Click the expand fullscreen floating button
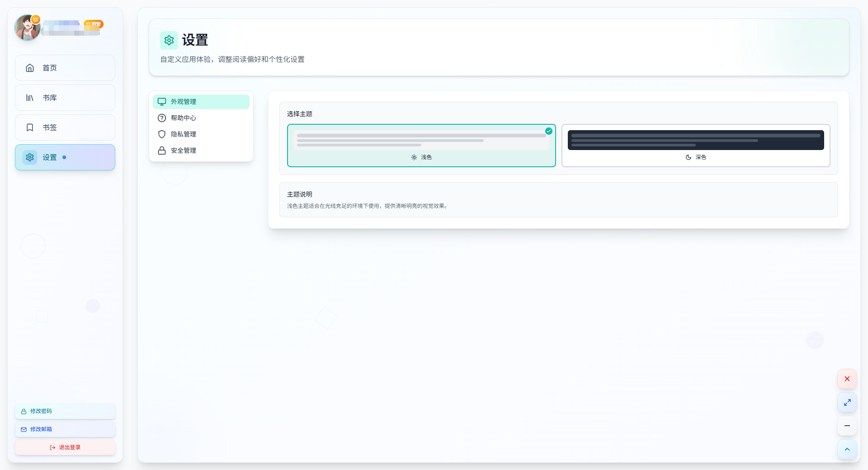 tap(847, 402)
